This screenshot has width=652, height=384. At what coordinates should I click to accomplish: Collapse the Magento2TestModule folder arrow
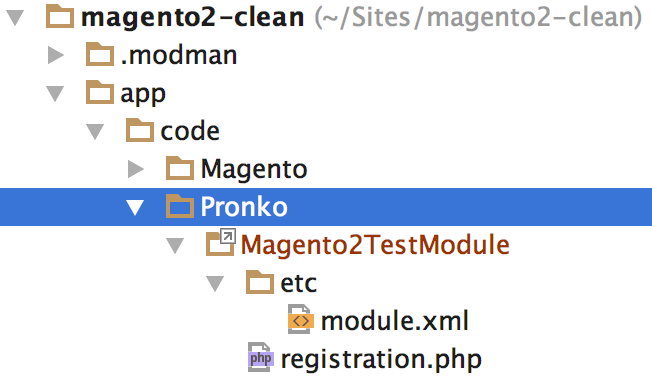175,245
